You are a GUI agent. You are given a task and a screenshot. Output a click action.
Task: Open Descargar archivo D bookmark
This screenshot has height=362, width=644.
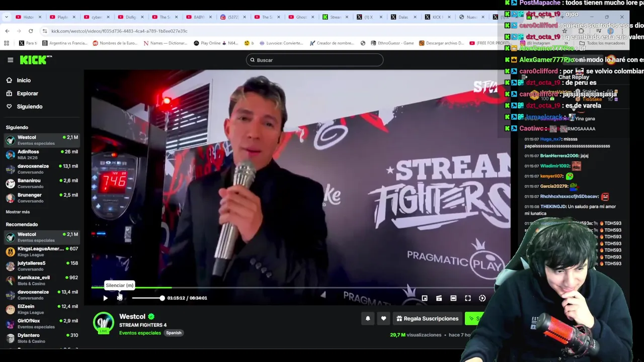[441, 43]
